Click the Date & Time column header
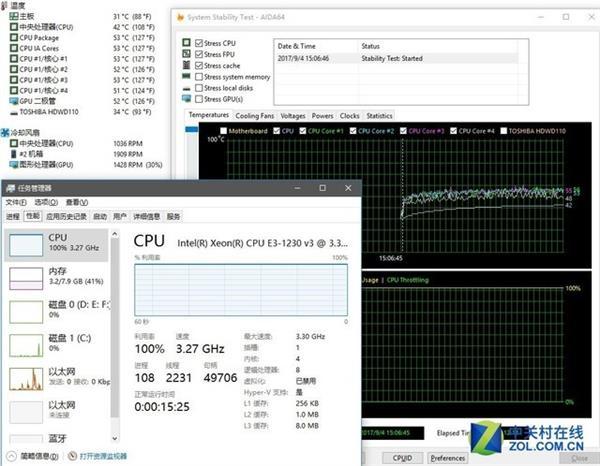Image resolution: width=600 pixels, height=466 pixels. (x=297, y=46)
